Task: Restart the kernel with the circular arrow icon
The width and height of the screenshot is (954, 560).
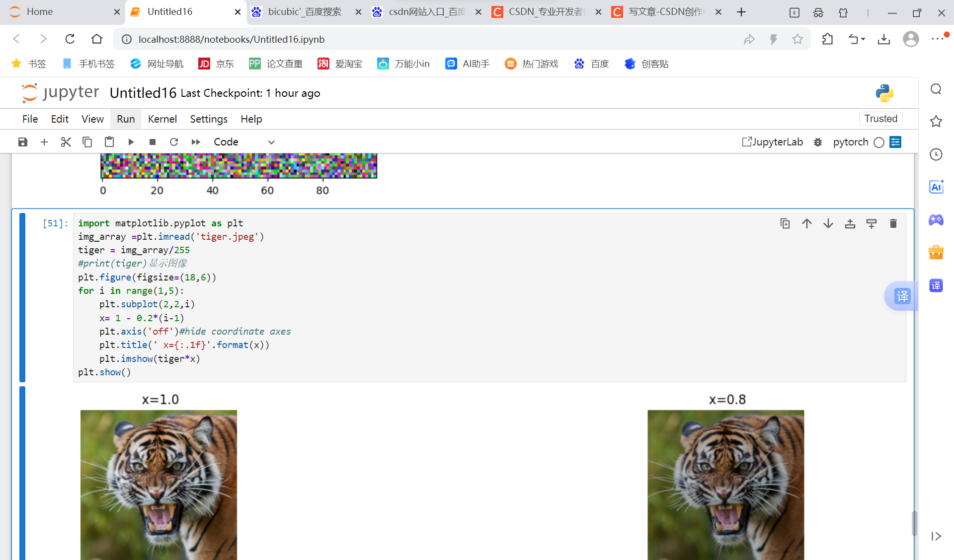Action: [174, 142]
